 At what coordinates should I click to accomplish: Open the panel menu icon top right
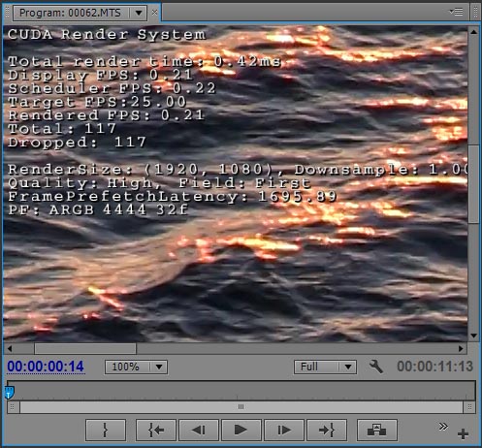coord(457,12)
